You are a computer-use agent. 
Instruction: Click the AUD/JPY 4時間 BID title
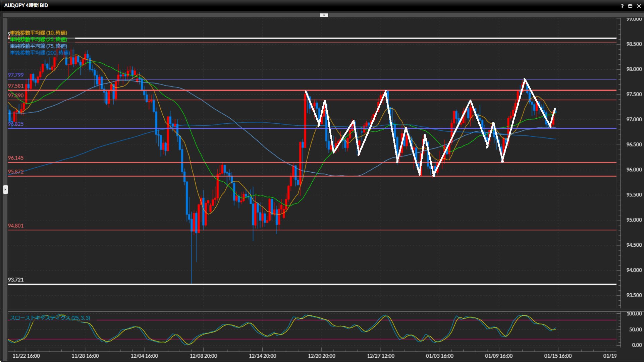(x=26, y=6)
